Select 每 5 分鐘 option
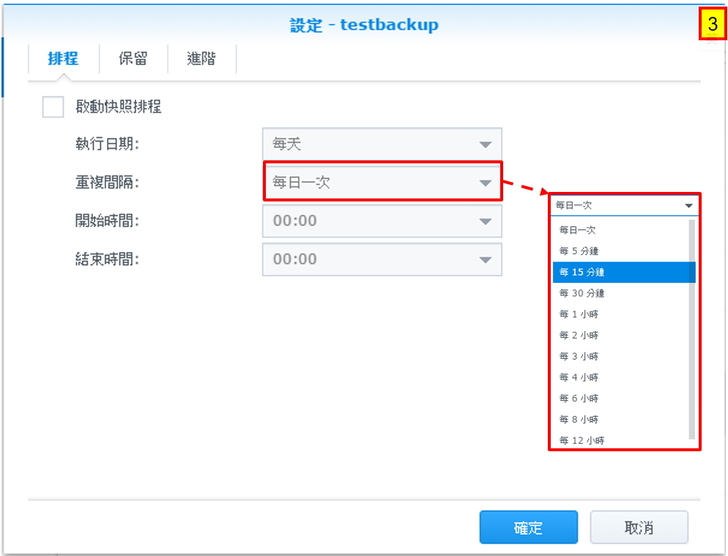The image size is (728, 556). [621, 251]
